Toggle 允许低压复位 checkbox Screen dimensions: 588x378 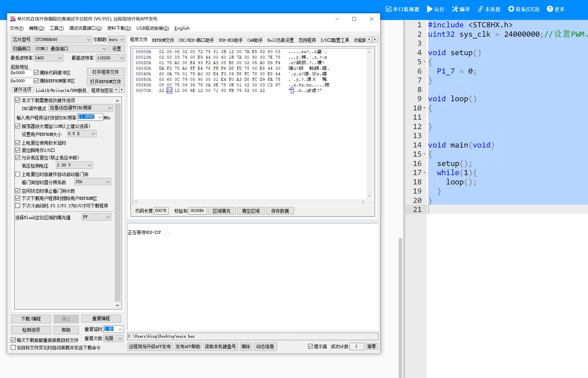(18, 158)
